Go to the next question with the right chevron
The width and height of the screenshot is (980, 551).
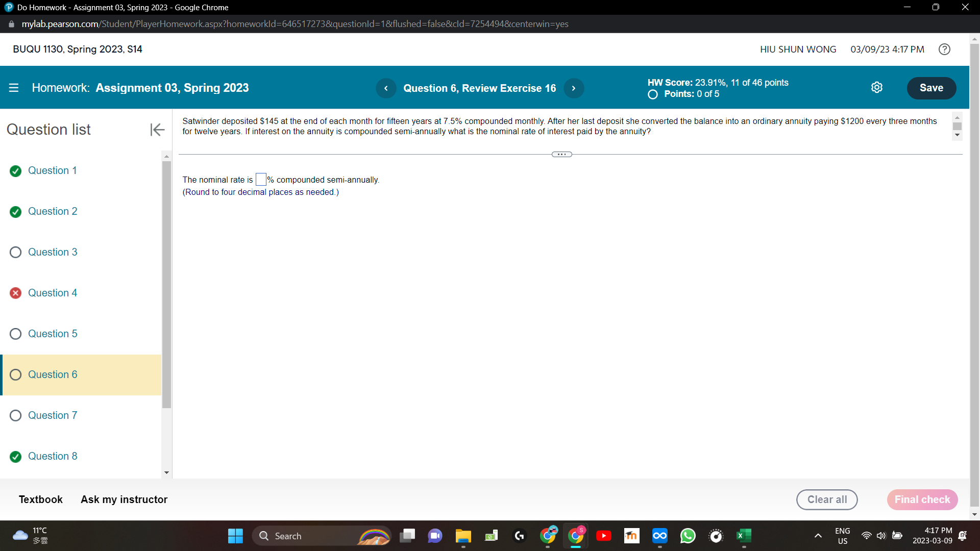coord(574,88)
